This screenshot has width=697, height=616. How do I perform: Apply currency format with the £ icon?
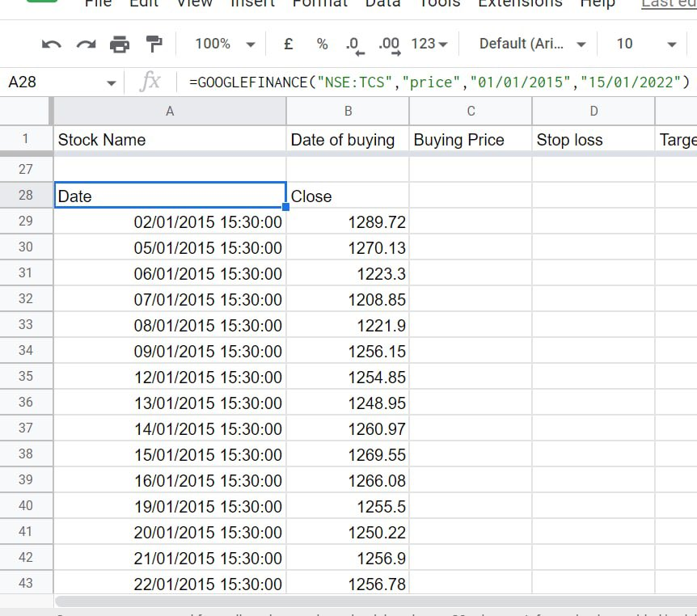coord(288,44)
